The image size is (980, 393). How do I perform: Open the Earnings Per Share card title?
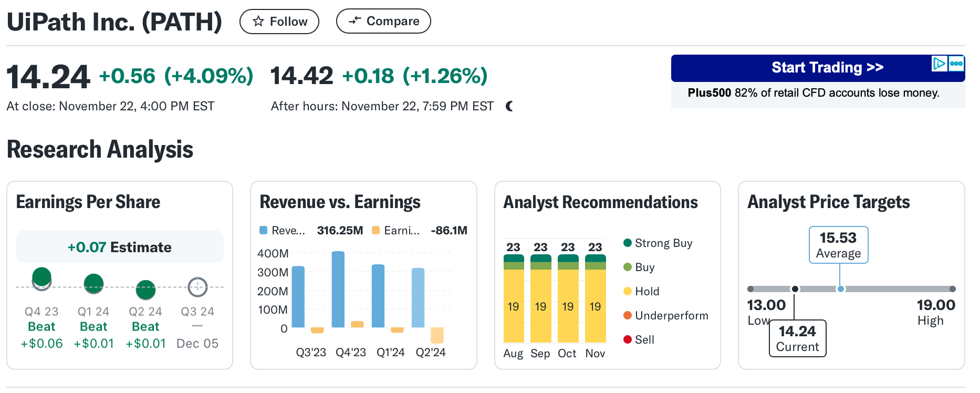[88, 202]
